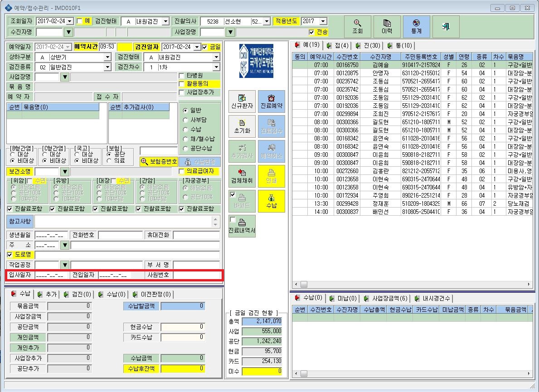The height and width of the screenshot is (392, 539).
Task: Click the exit door icon button
Action: (x=446, y=26)
